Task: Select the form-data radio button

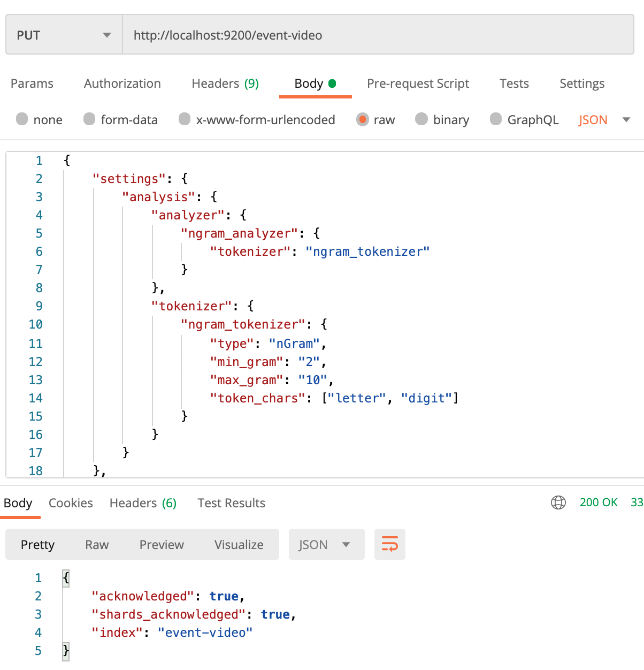Action: pyautogui.click(x=89, y=119)
